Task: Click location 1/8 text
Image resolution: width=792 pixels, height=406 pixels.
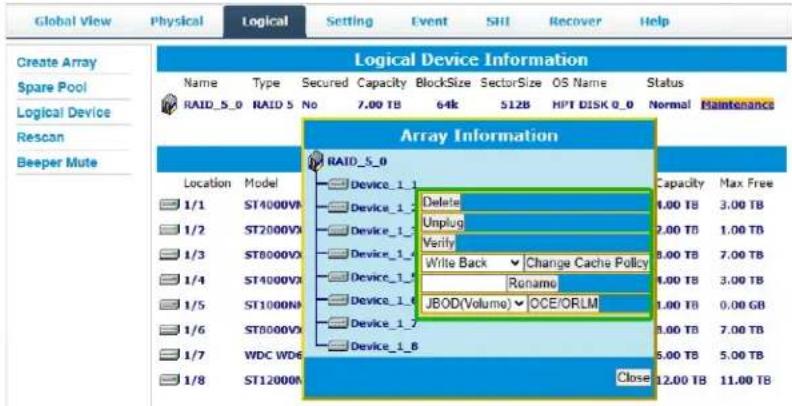Action: pyautogui.click(x=194, y=380)
